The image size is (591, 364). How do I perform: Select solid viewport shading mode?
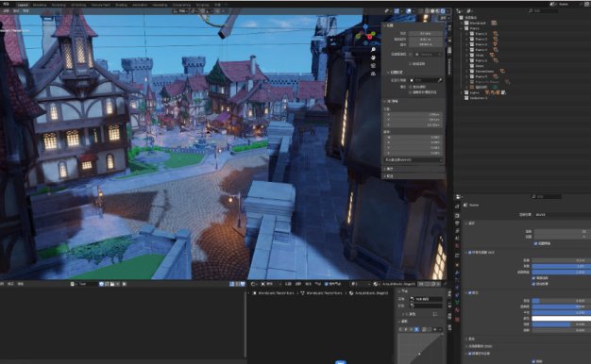click(x=432, y=11)
